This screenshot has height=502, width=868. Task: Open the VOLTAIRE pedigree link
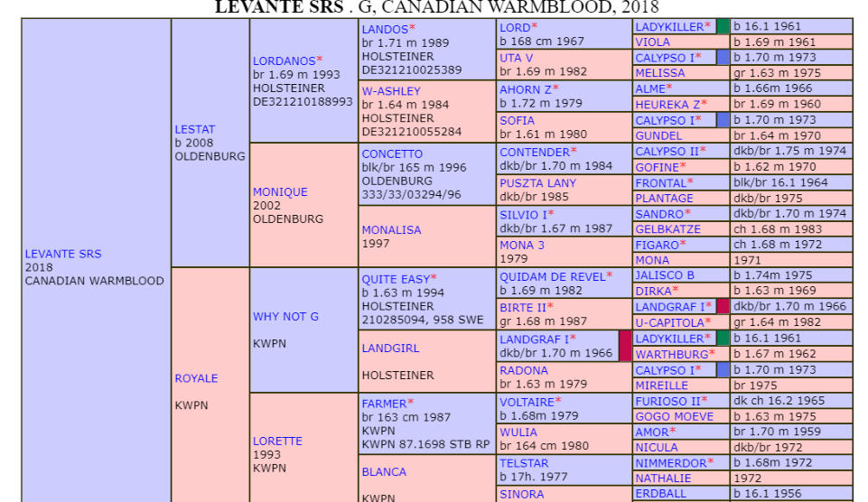click(x=527, y=401)
